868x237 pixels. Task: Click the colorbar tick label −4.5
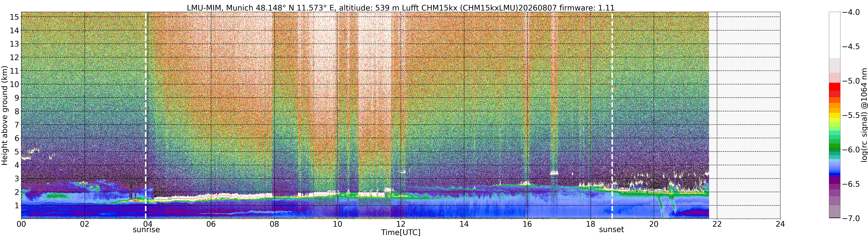(x=851, y=46)
